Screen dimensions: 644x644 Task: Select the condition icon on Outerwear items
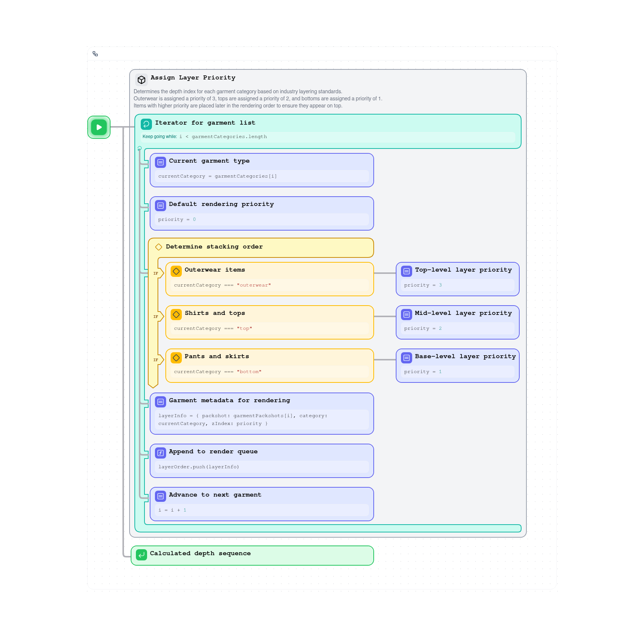click(176, 271)
